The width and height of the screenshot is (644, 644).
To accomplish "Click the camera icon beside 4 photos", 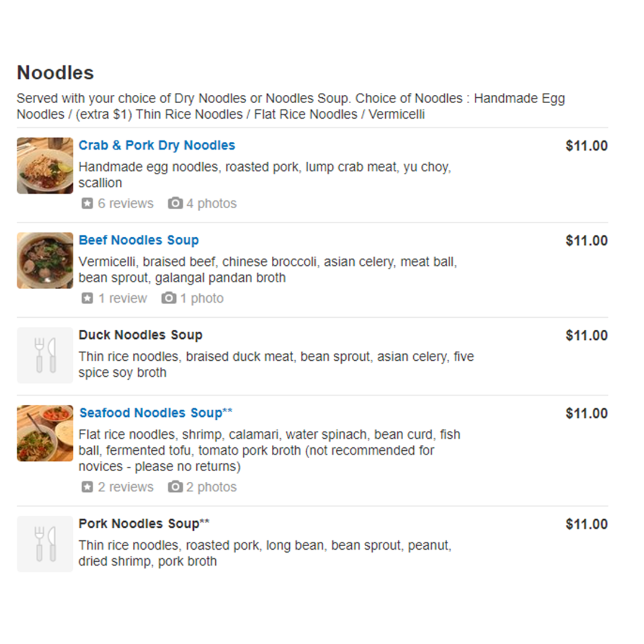I will pos(175,203).
